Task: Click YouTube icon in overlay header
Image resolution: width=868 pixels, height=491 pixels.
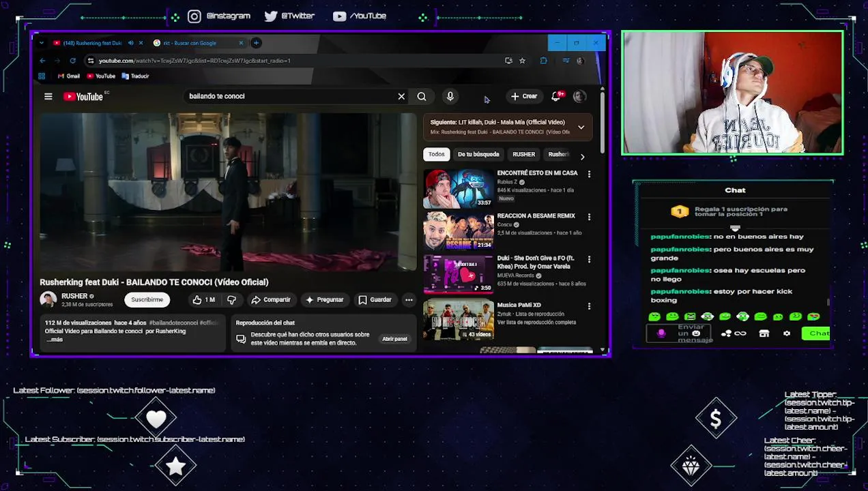Action: point(339,16)
